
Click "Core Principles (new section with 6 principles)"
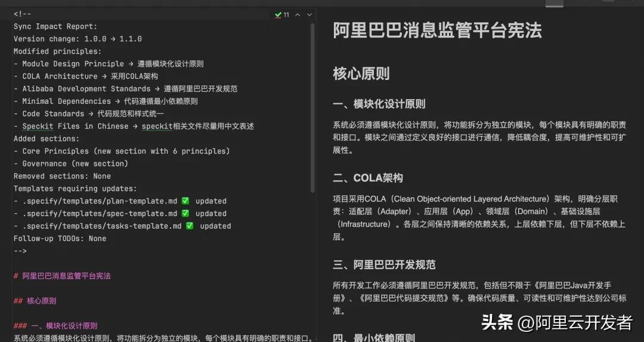126,151
